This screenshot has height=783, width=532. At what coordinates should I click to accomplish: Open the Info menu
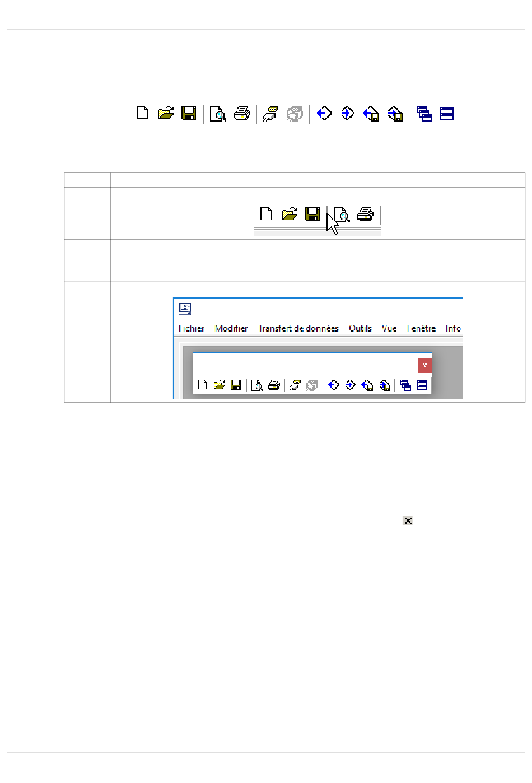point(453,328)
